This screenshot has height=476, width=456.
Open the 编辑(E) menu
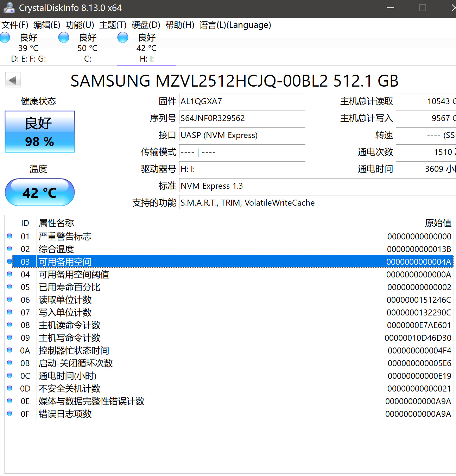(47, 25)
